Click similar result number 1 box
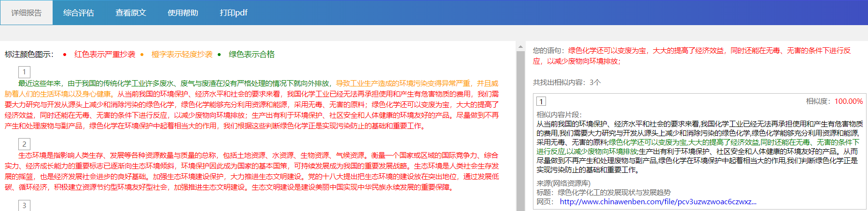This screenshot has height=211, width=868. click(542, 101)
